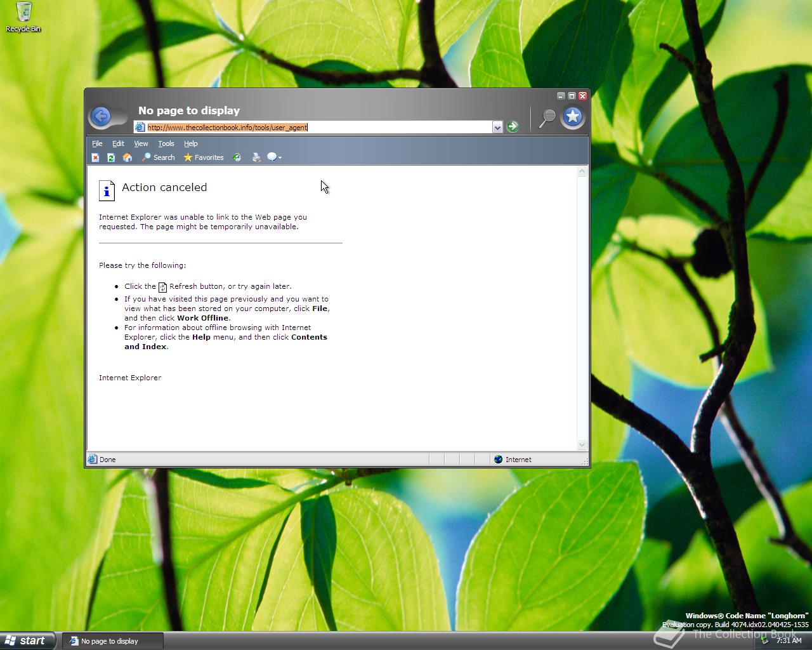Screen dimensions: 812x650
Task: Go back with the blue Back arrow
Action: tap(101, 116)
